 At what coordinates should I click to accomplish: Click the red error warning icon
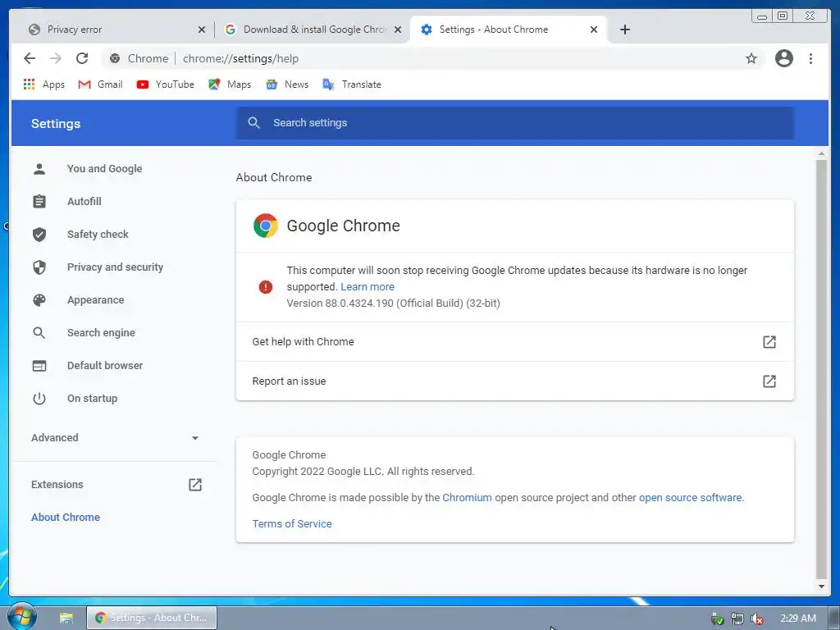tap(266, 287)
